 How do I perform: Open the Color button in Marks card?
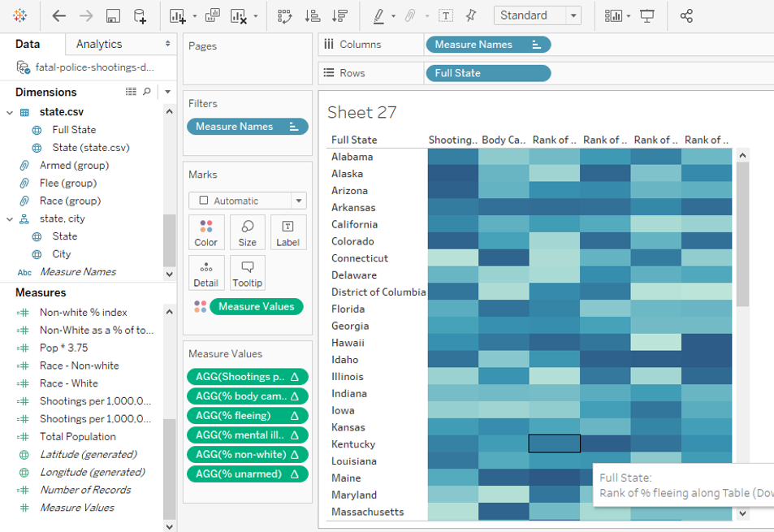205,232
